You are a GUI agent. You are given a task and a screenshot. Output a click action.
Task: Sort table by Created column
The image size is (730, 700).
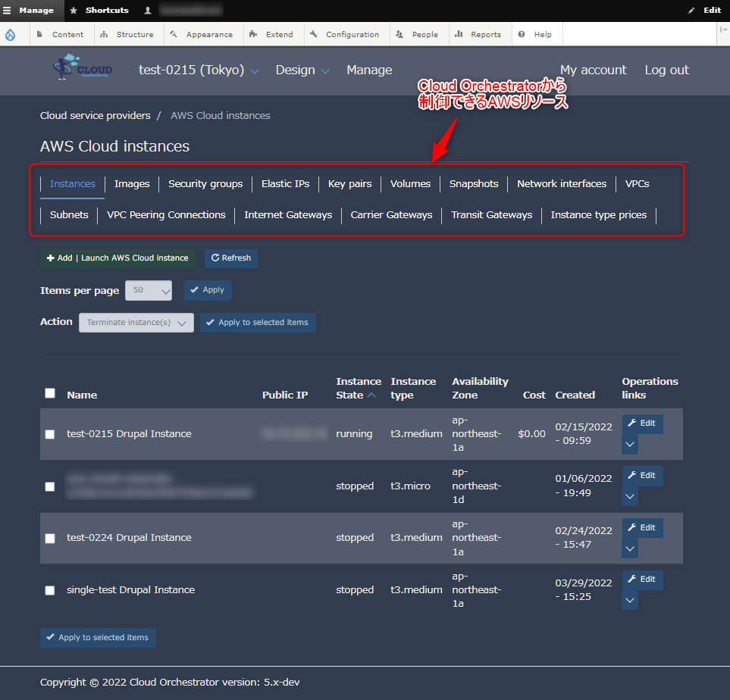click(575, 395)
